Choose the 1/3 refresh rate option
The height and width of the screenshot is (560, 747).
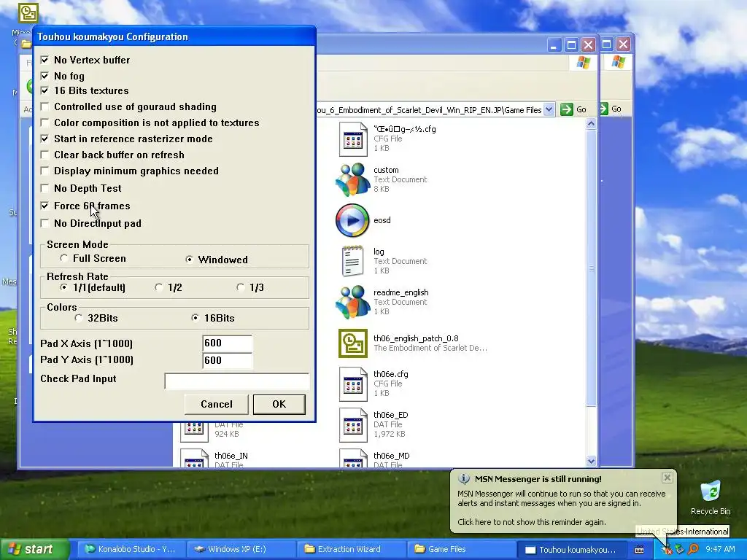pos(241,287)
